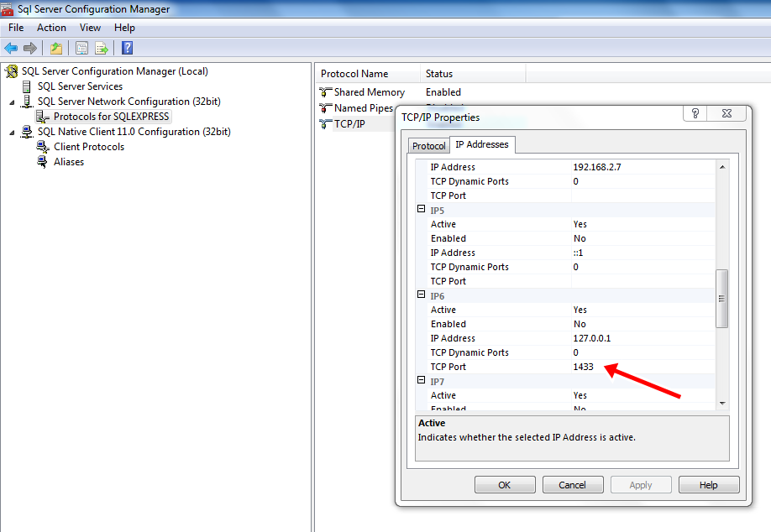Click the blue Help toolbar icon
This screenshot has height=532, width=771.
coord(127,48)
